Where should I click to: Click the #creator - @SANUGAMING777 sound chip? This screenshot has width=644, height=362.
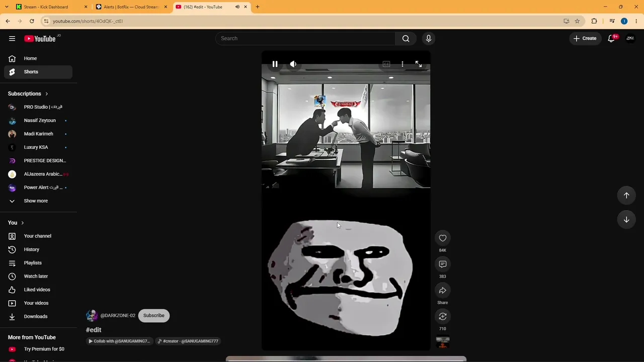(188, 341)
